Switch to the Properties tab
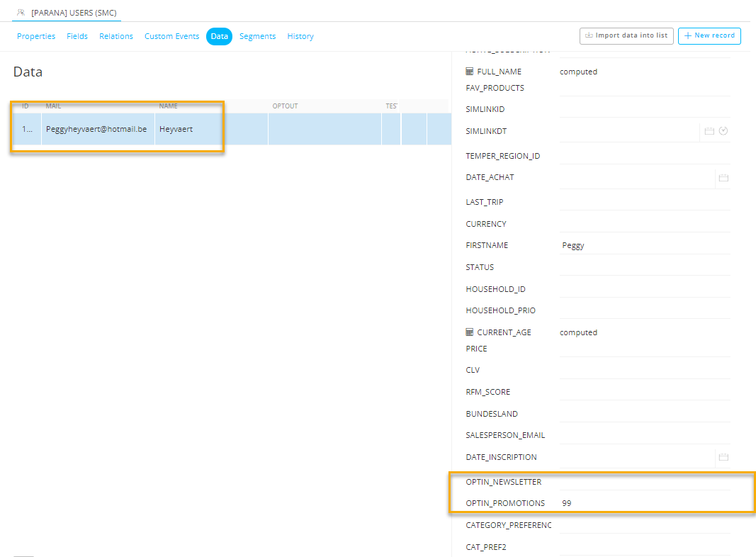This screenshot has height=557, width=756. click(36, 36)
